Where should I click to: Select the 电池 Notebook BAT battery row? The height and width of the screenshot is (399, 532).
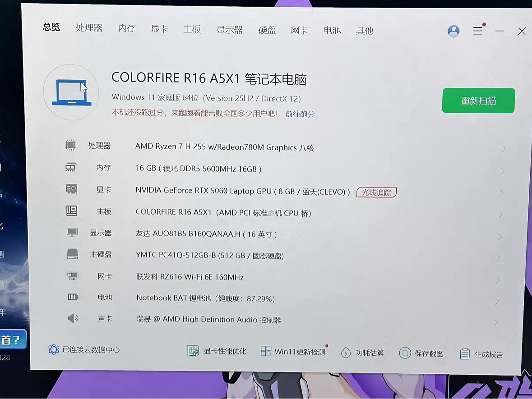click(x=205, y=298)
